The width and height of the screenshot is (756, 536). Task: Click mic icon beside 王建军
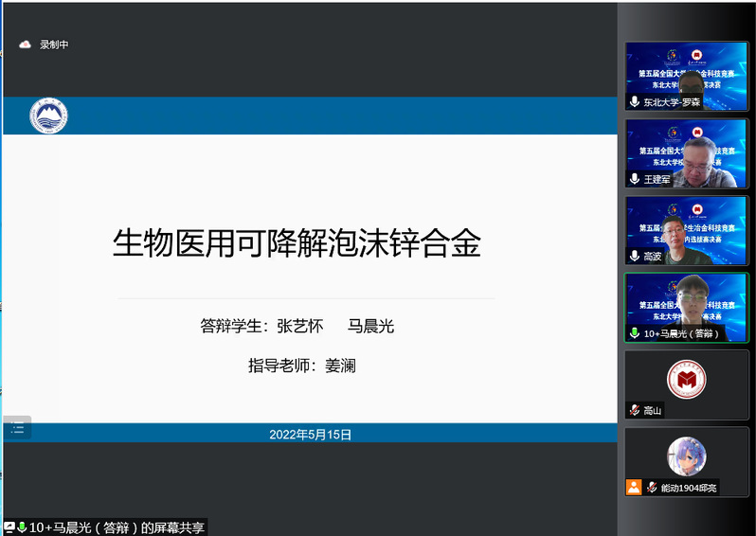coord(635,178)
